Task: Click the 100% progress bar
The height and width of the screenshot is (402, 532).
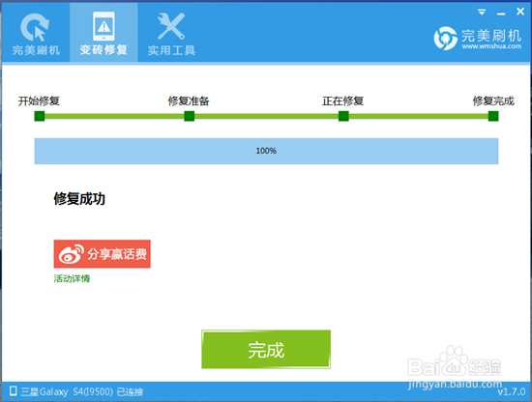Action: (x=266, y=151)
